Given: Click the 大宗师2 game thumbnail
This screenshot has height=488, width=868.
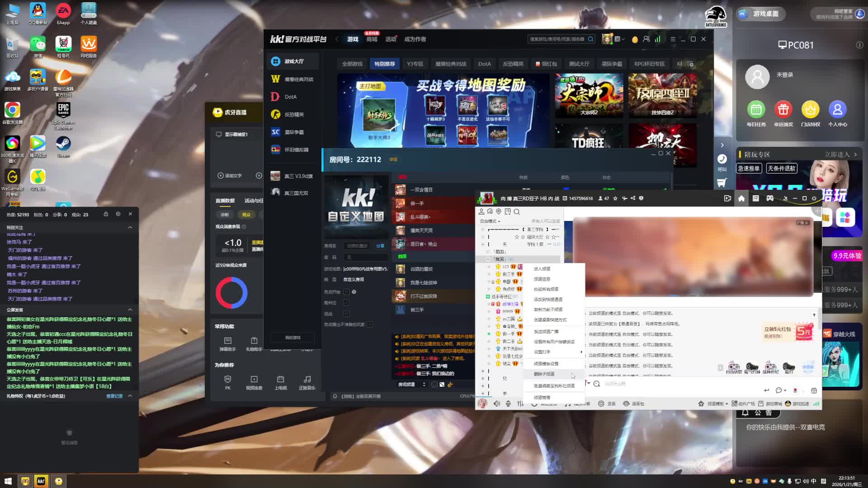Looking at the screenshot, I should (x=589, y=95).
